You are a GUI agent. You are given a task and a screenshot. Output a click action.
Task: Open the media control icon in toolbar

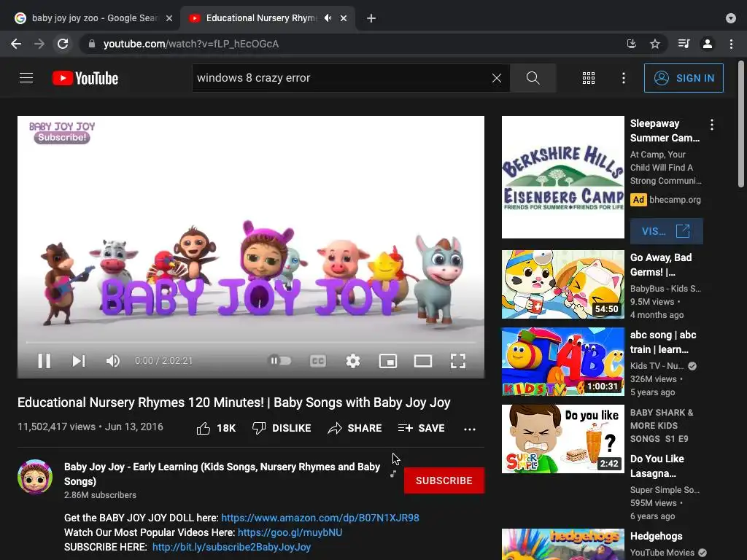pos(684,44)
